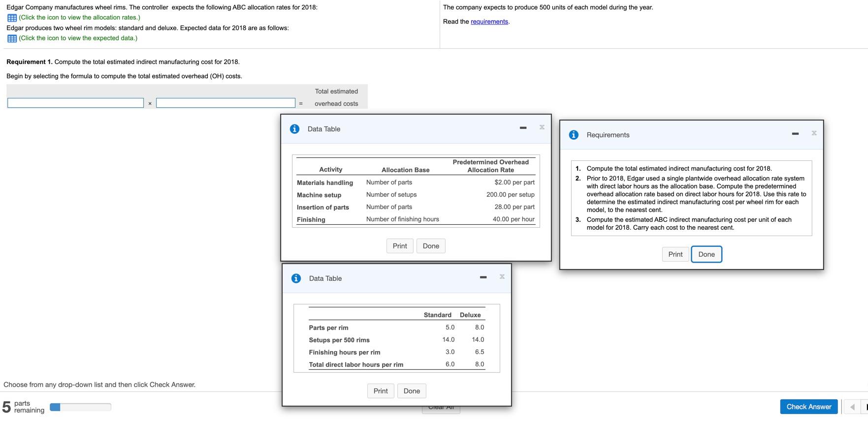
Task: Click the info icon in allocation rates Data Table
Action: point(294,129)
